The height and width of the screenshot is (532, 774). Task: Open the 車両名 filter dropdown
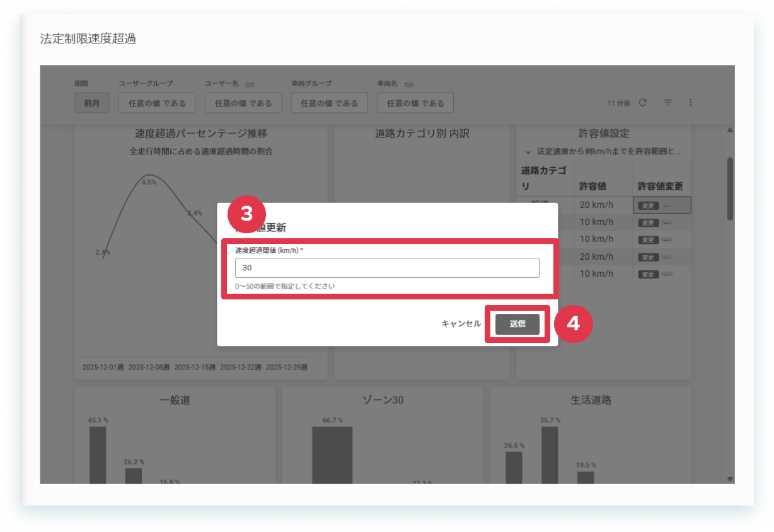[415, 103]
